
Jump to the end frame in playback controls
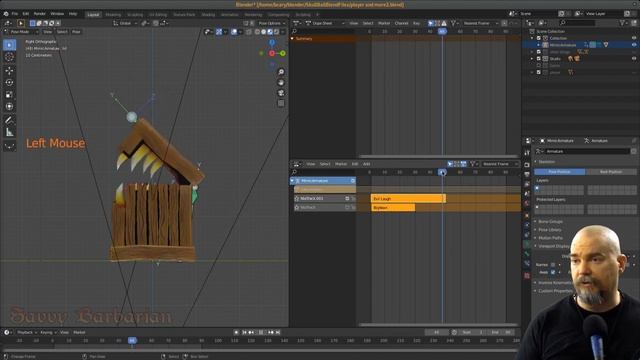pyautogui.click(x=278, y=332)
